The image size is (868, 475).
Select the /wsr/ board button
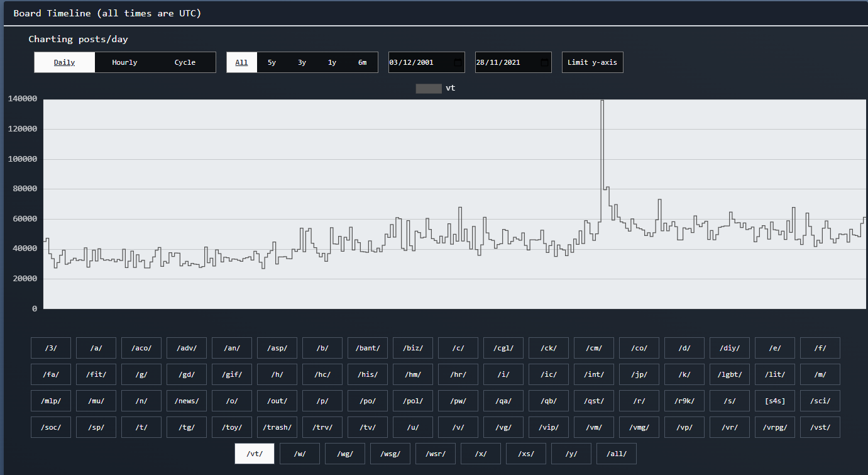(436, 454)
